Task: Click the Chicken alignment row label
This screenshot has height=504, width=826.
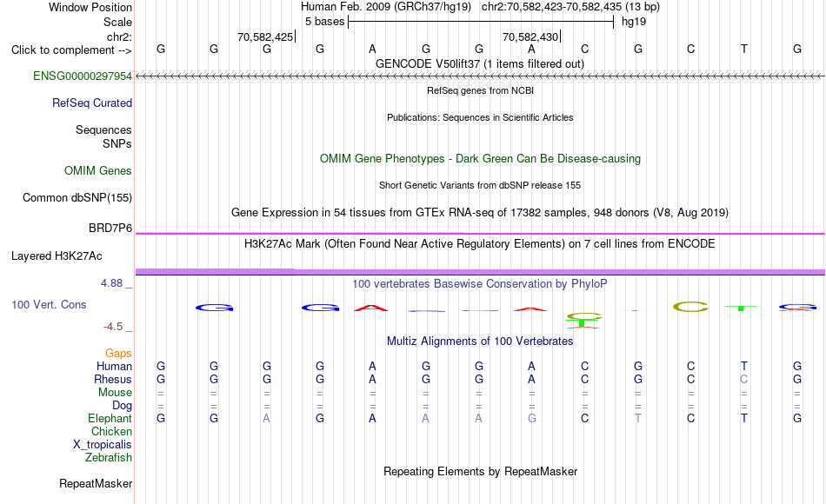Action: click(111, 431)
